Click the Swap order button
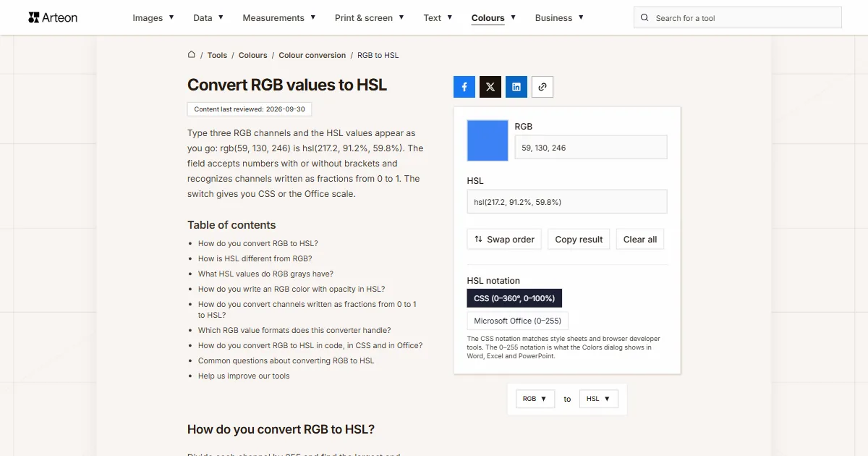The height and width of the screenshot is (456, 868). [504, 240]
